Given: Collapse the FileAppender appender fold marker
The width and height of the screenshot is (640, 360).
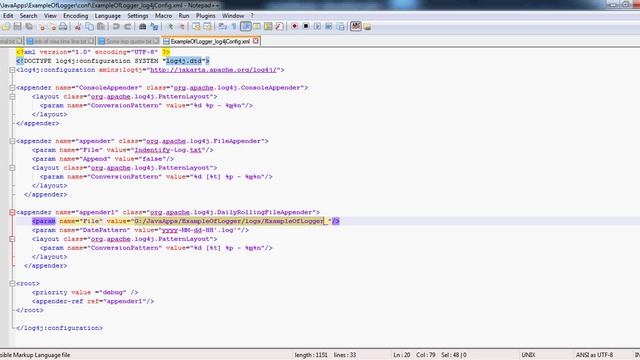Looking at the screenshot, I should coord(12,141).
